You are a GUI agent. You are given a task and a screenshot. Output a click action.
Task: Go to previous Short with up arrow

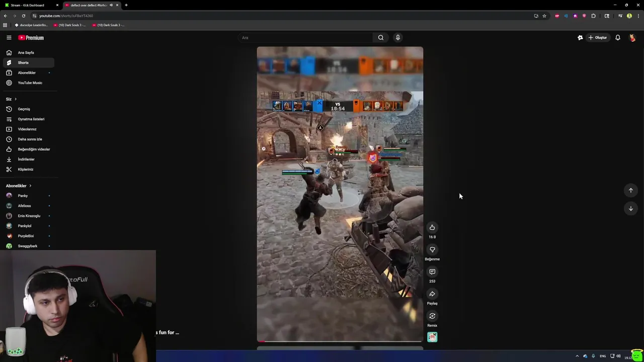tap(630, 191)
